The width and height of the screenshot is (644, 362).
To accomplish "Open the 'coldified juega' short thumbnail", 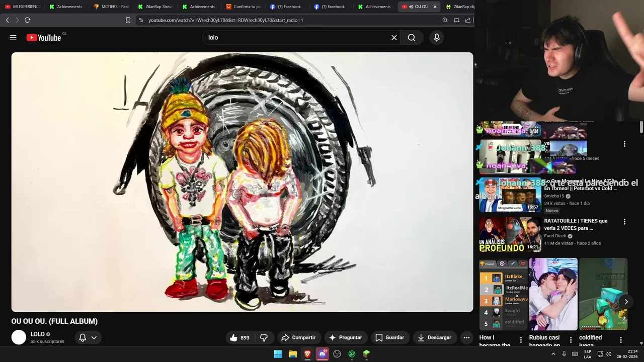I will [603, 294].
